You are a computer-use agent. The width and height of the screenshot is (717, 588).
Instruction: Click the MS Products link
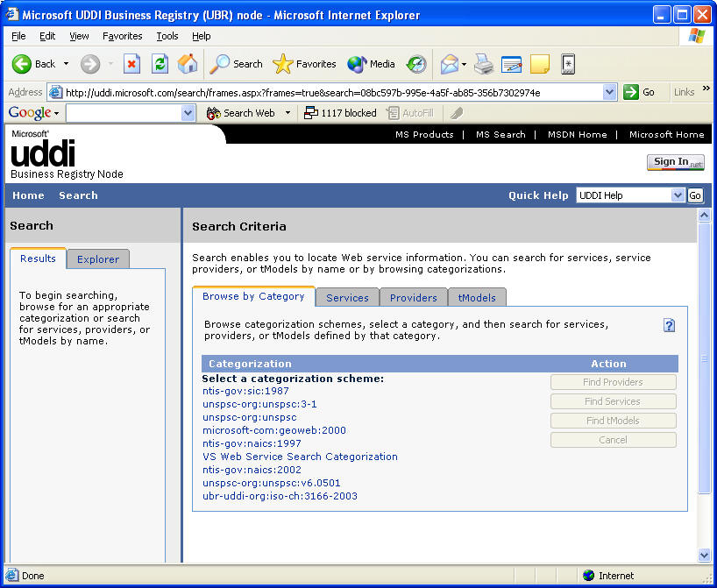(424, 134)
